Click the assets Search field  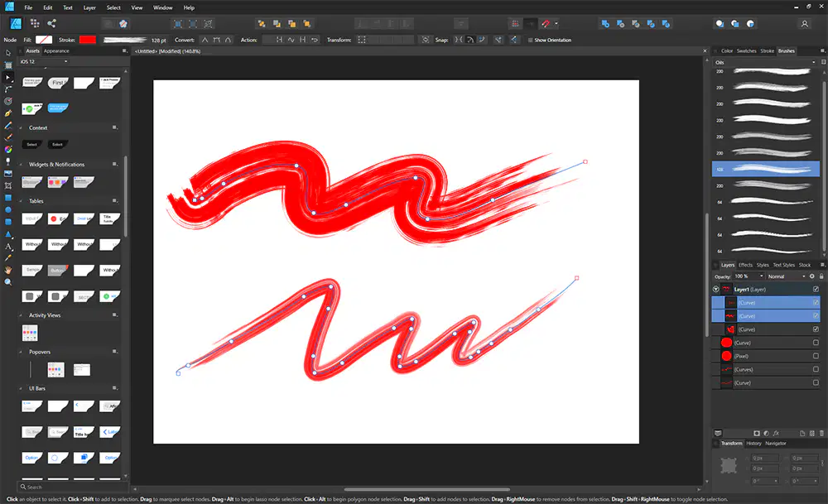pyautogui.click(x=73, y=487)
